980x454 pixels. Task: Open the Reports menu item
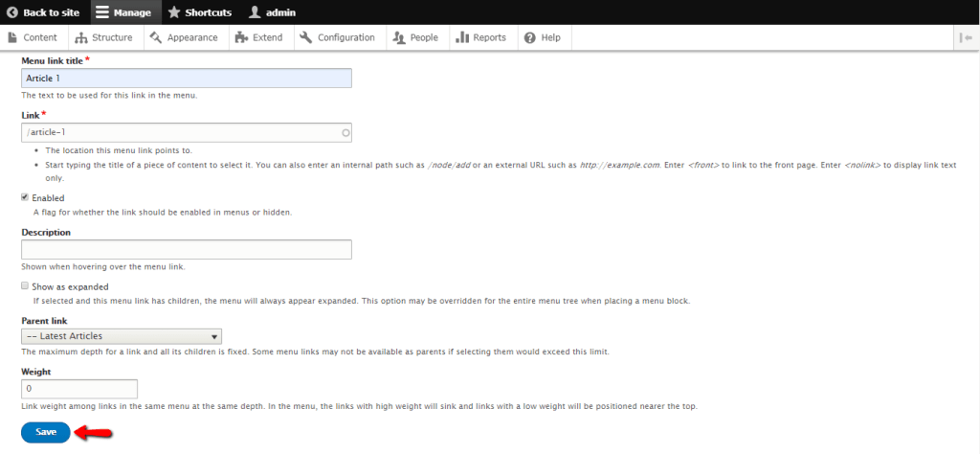click(x=481, y=37)
